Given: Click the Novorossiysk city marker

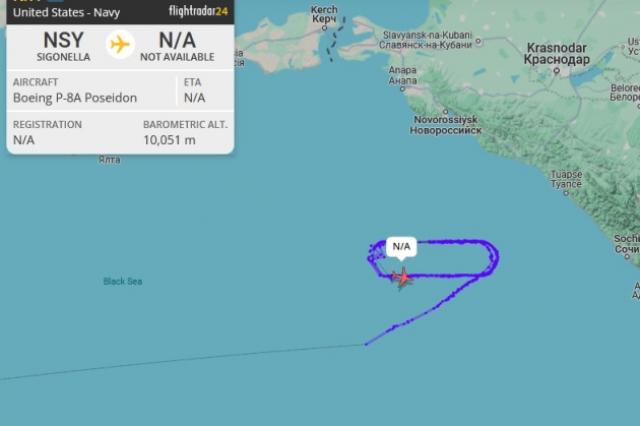Looking at the screenshot, I should (445, 111).
